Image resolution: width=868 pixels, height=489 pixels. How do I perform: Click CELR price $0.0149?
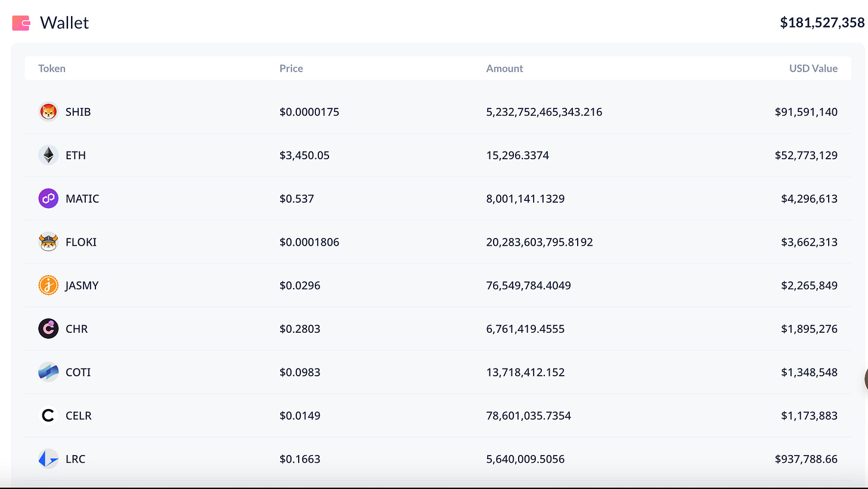300,416
